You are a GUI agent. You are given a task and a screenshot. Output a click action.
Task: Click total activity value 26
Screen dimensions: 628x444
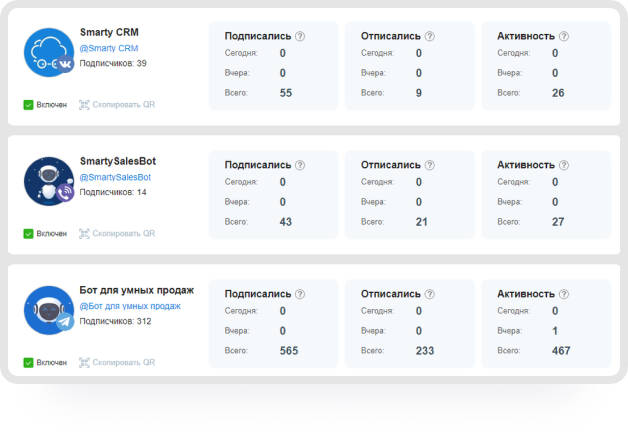pos(558,93)
